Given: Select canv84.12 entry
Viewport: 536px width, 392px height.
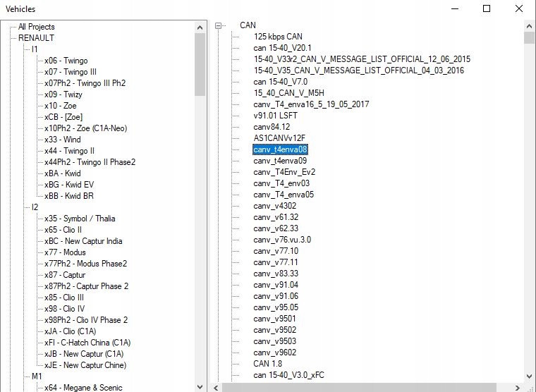Looking at the screenshot, I should pyautogui.click(x=272, y=127).
